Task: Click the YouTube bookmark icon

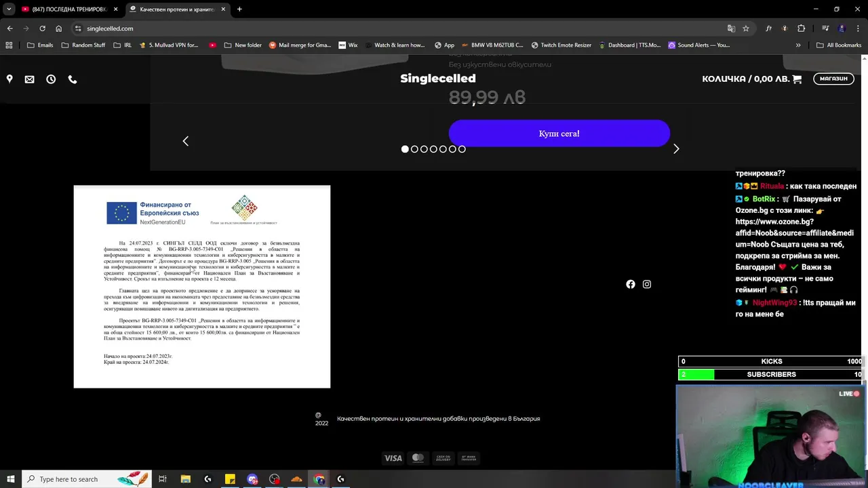Action: tap(212, 45)
